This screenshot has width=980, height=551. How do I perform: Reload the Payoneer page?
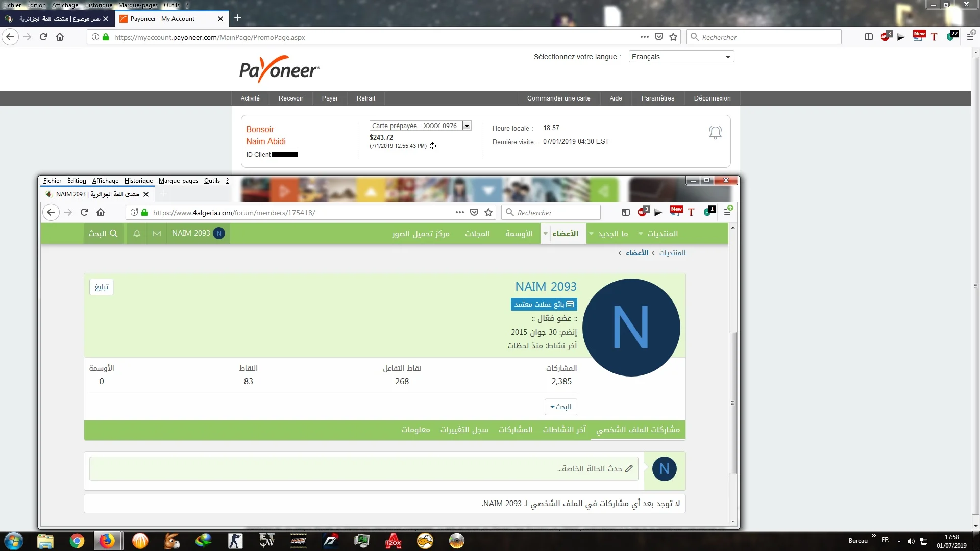coord(43,37)
